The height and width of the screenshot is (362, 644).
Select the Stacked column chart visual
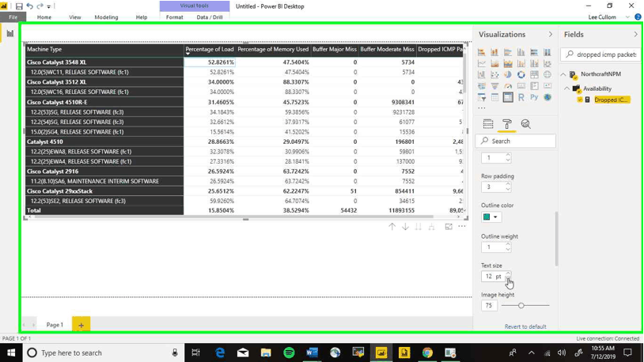(494, 52)
